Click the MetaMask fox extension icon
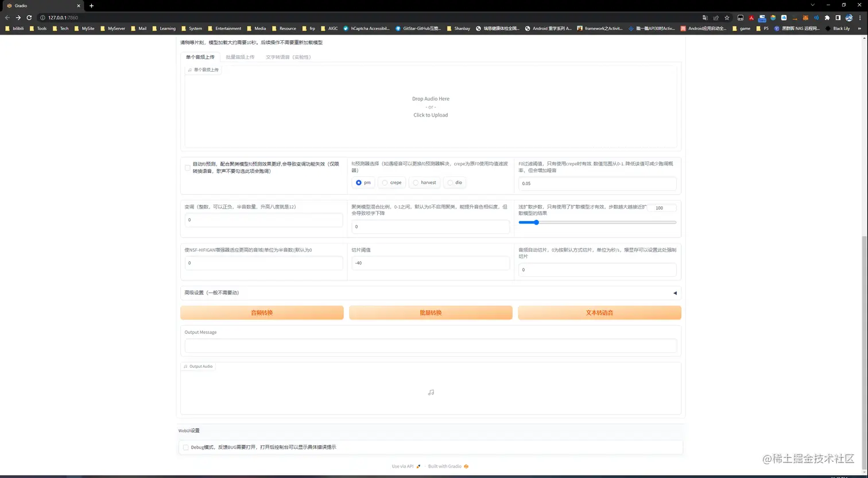 point(805,18)
